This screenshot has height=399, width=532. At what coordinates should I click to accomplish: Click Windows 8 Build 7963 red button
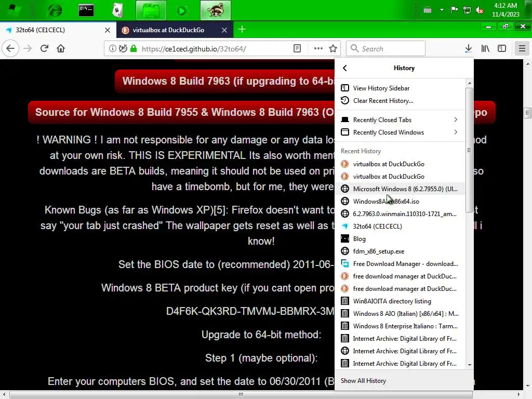click(224, 81)
